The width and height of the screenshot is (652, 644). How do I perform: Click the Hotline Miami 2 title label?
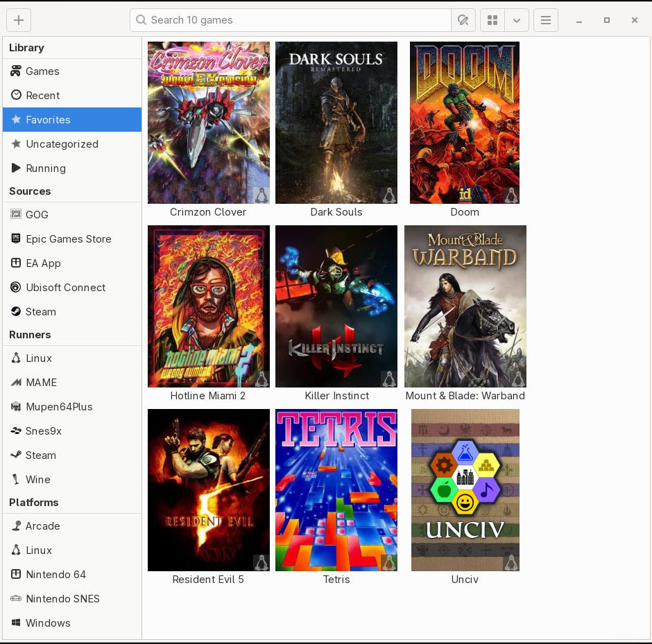pos(208,396)
